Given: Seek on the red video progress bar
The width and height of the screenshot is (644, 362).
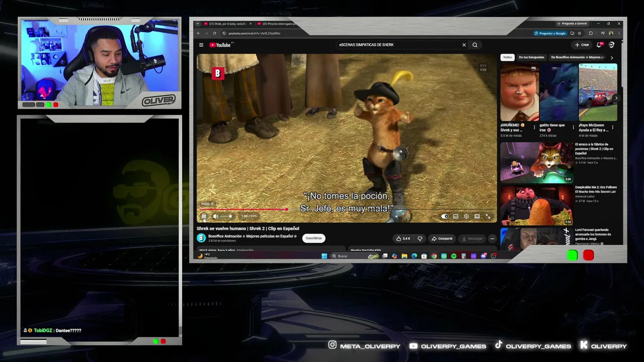Looking at the screenshot, I should tap(346, 209).
